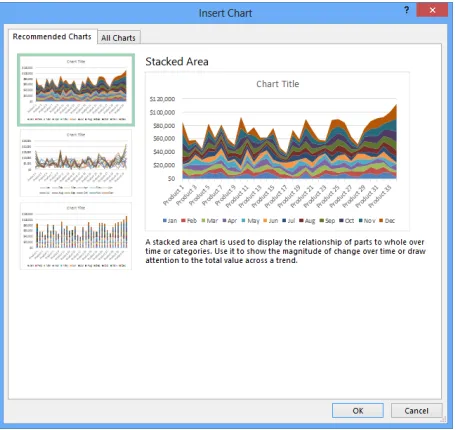Click the Mar legend entry
Viewport: 456px width, 430px height.
[210, 221]
